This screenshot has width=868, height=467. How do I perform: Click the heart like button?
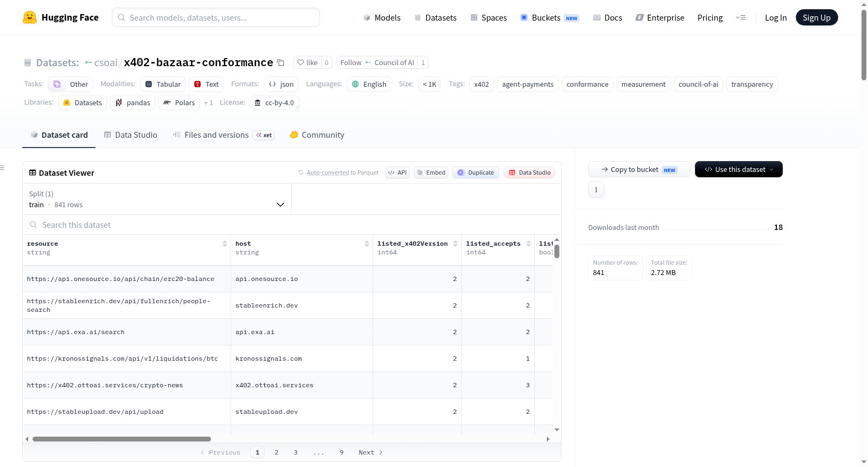click(x=307, y=62)
